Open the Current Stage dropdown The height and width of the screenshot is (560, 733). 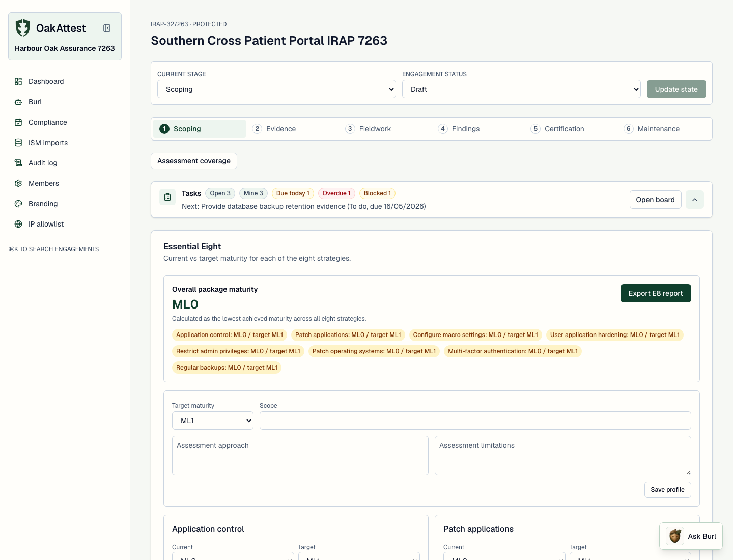pyautogui.click(x=276, y=89)
